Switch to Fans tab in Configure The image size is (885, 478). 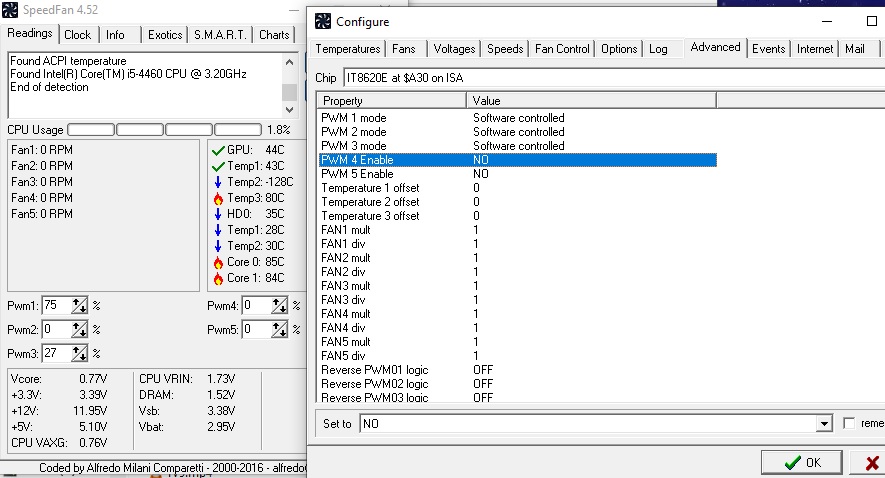coord(404,49)
